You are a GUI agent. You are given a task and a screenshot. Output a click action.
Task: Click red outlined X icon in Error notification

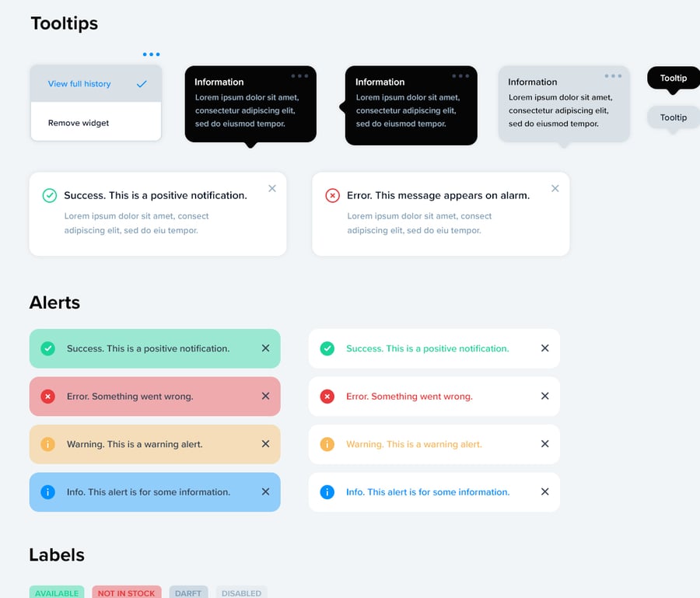pos(332,196)
